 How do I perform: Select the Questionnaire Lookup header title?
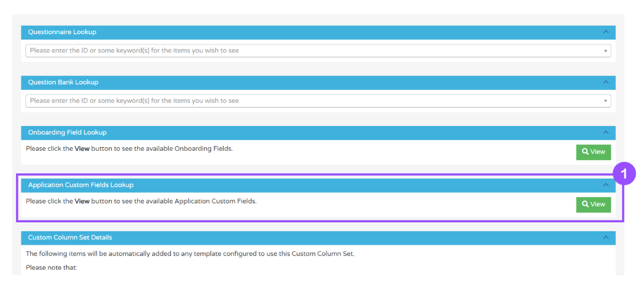62,32
